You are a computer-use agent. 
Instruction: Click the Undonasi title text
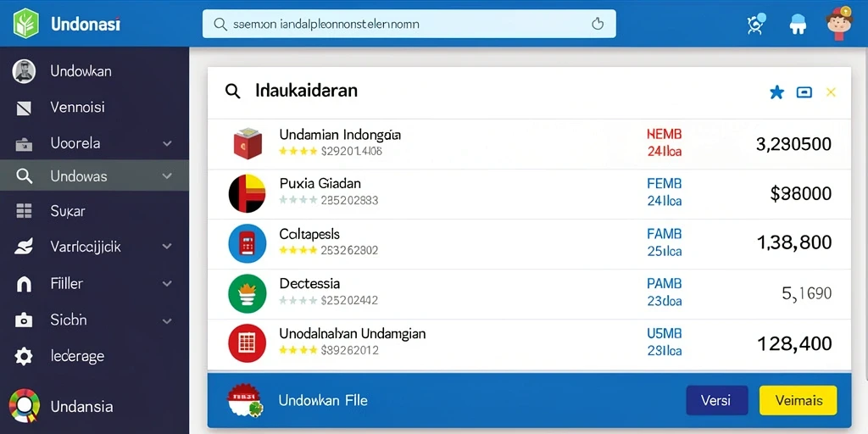(x=86, y=25)
